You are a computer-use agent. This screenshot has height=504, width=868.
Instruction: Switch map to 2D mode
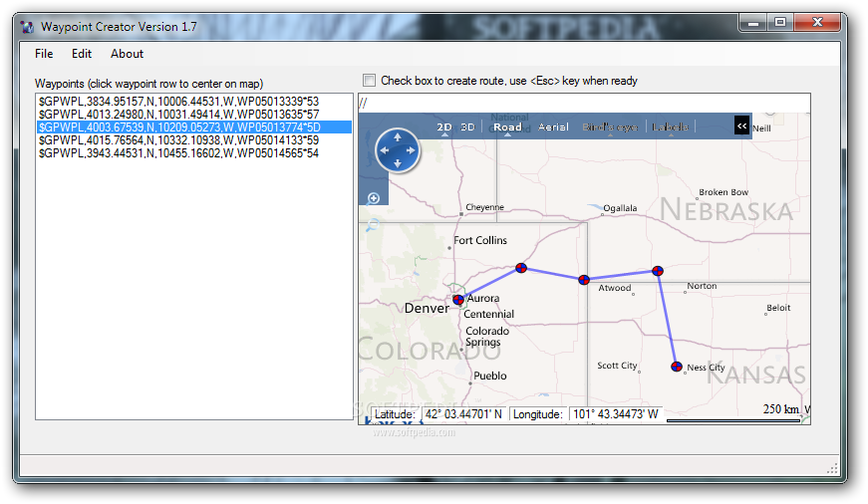coord(443,126)
